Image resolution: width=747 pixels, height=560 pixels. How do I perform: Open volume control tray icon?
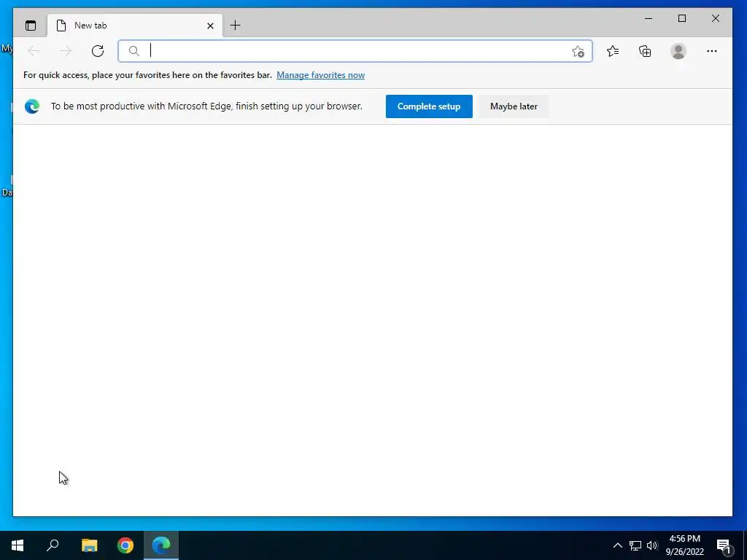coord(652,545)
